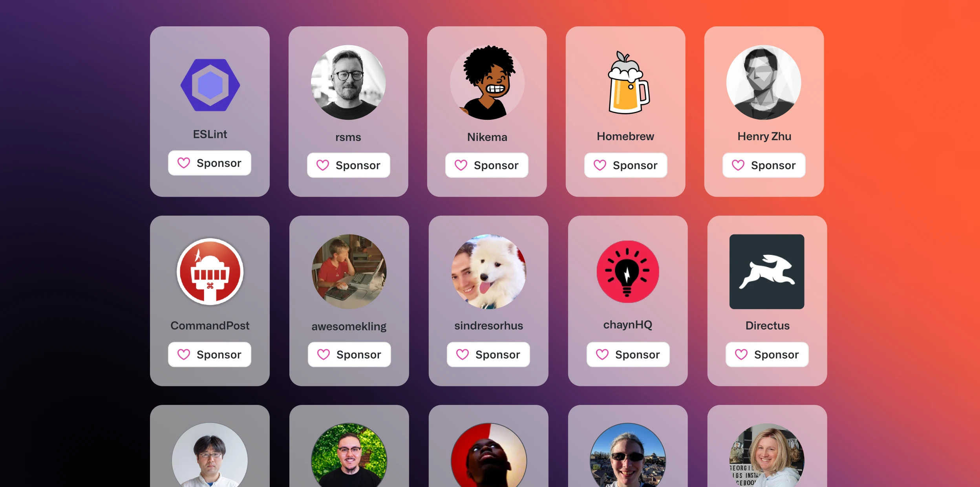The image size is (980, 487).
Task: Click the CommandPost radar icon
Action: [x=210, y=271]
